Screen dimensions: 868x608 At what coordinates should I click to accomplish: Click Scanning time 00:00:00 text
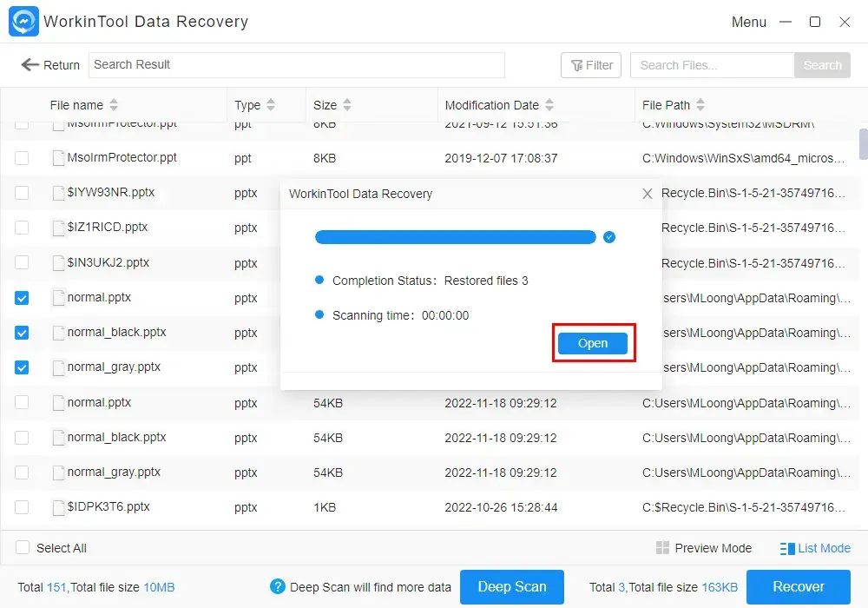(400, 315)
